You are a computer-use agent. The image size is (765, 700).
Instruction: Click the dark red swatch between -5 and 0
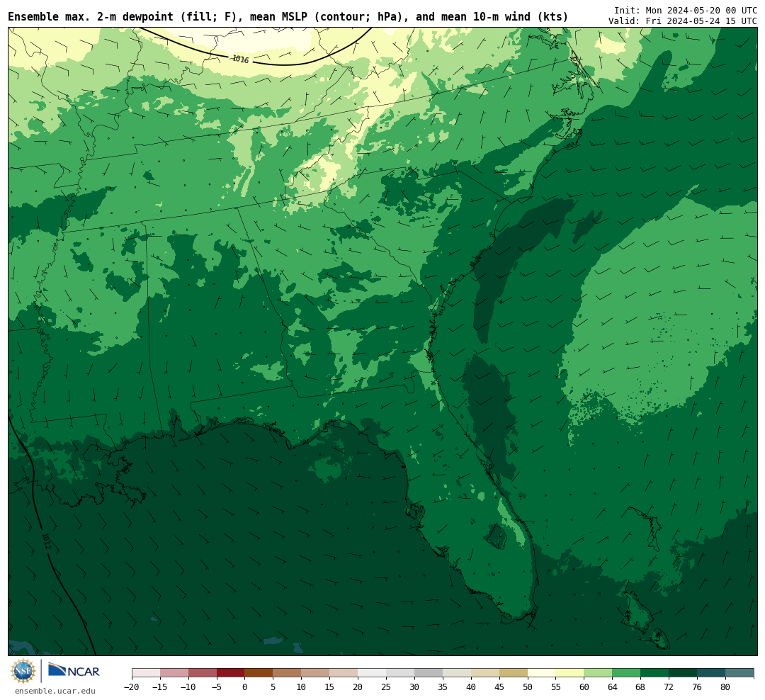coord(230,673)
